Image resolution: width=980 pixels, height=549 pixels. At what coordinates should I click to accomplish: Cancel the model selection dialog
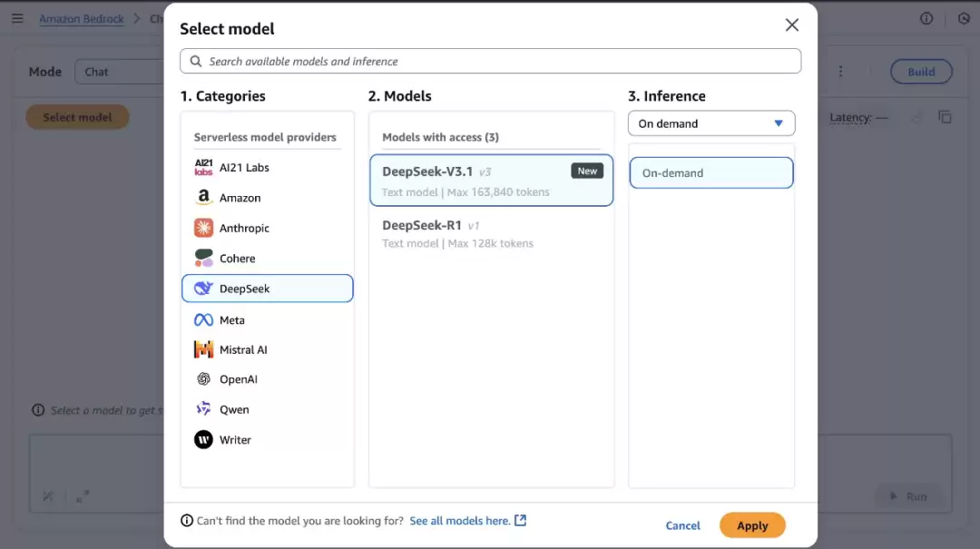pos(682,525)
